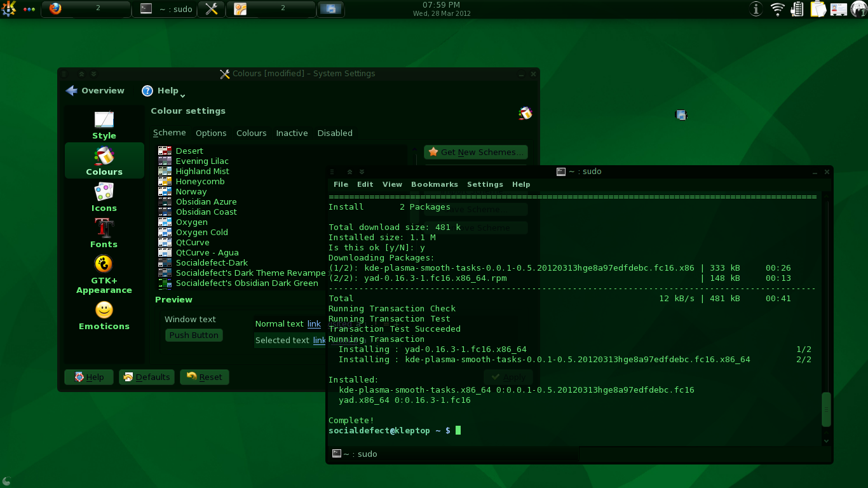Click the Konsole scrollbar down arrow

click(x=826, y=440)
